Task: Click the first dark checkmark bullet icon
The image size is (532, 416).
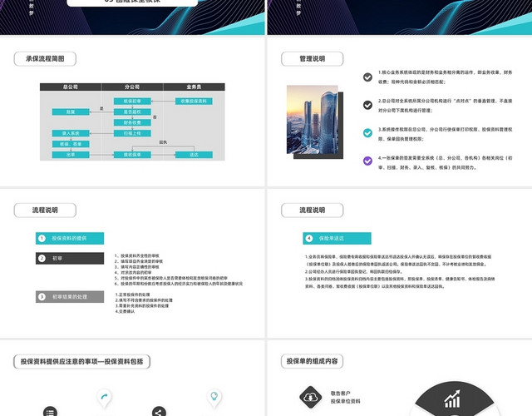Action: [367, 77]
